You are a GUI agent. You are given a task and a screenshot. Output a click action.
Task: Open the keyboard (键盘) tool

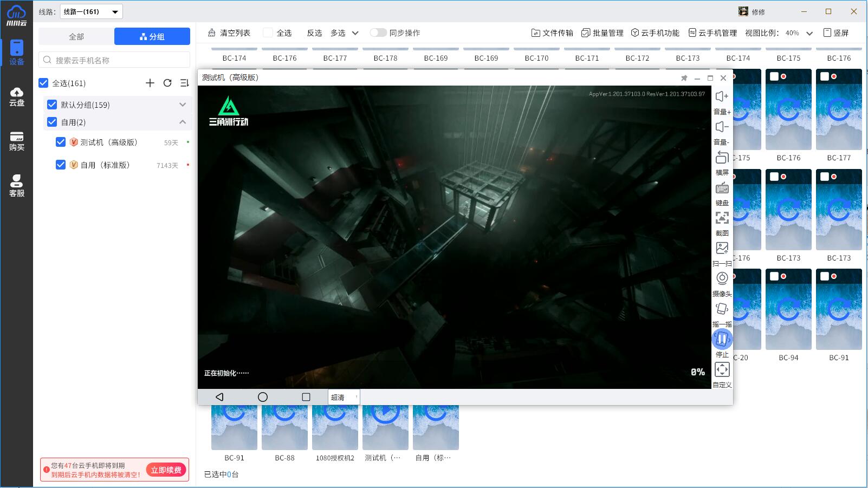(722, 188)
